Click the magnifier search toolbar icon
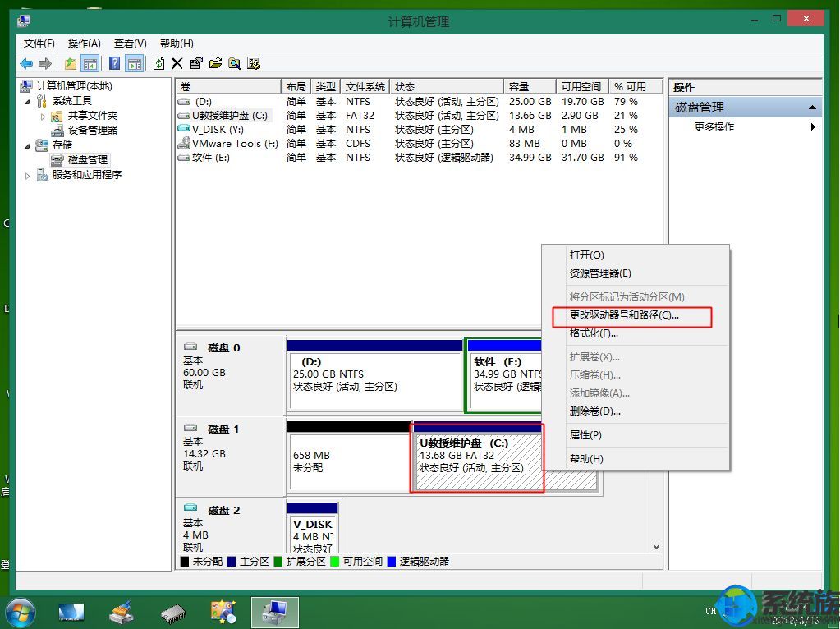Image resolution: width=840 pixels, height=629 pixels. [234, 64]
